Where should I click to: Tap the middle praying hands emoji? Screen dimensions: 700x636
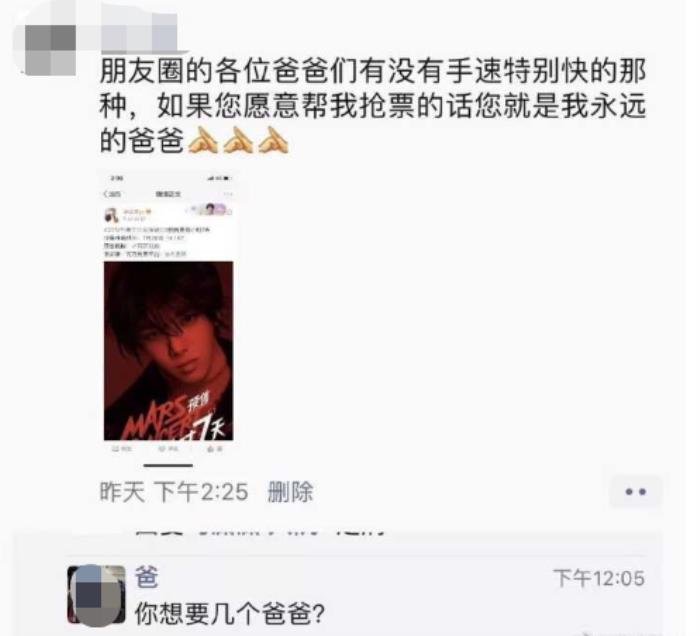[x=238, y=140]
